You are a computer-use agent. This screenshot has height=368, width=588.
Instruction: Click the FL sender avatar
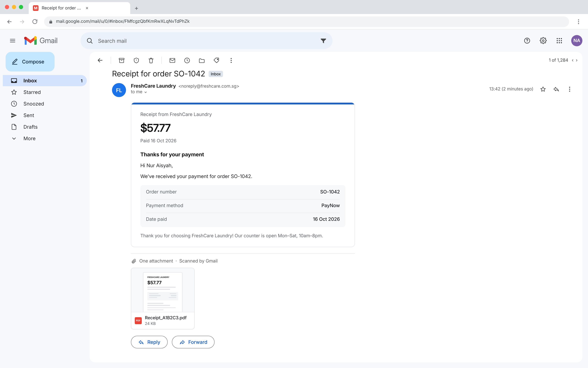click(x=119, y=90)
